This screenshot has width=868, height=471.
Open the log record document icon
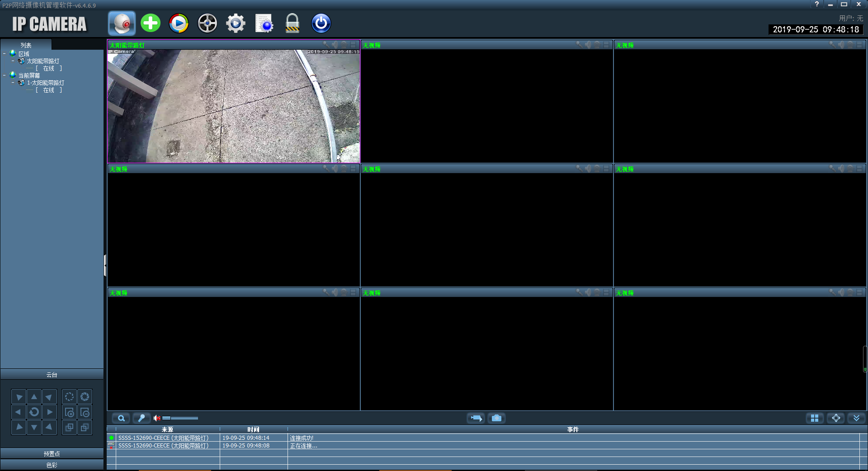[264, 23]
